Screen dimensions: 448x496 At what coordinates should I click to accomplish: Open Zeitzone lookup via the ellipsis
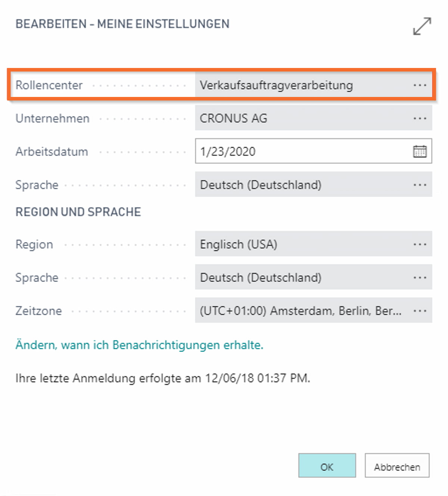(420, 311)
